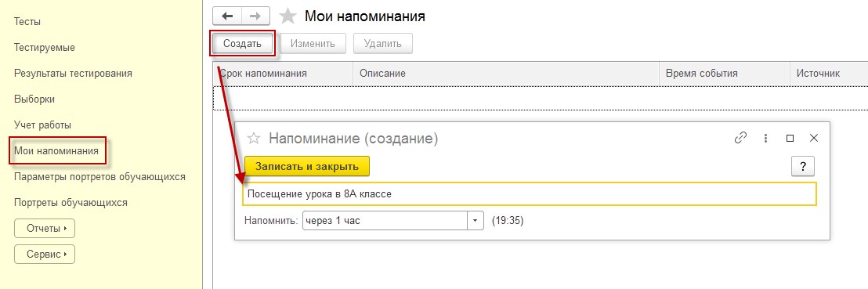This screenshot has width=868, height=289.
Task: Click Записать и закрыть button
Action: click(307, 166)
